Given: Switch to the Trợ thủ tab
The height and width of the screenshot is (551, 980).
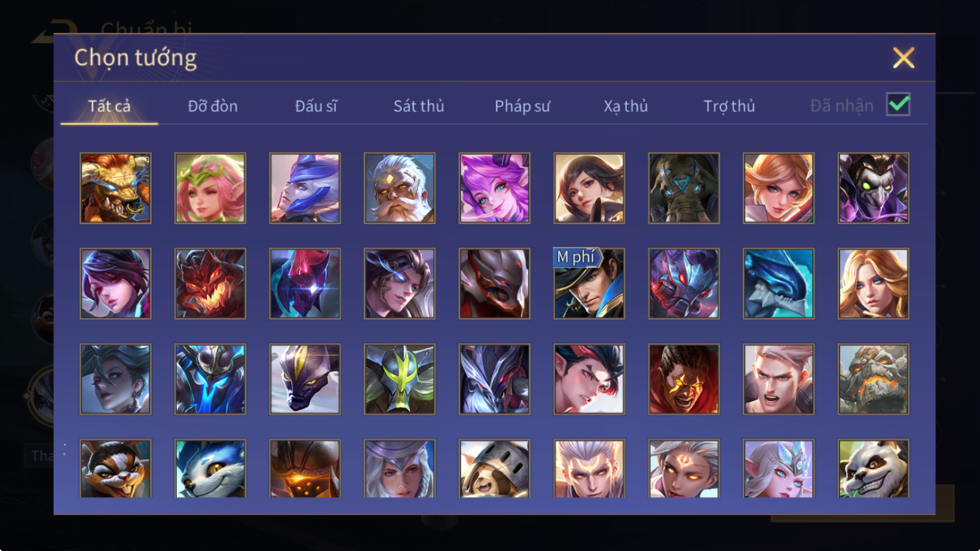Looking at the screenshot, I should click(x=729, y=106).
